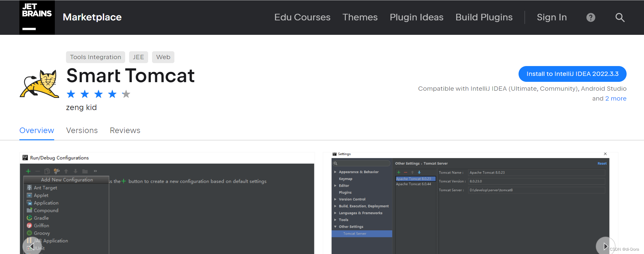Viewport: 644px width, 254px height.
Task: Open the help question mark icon
Action: (x=591, y=17)
